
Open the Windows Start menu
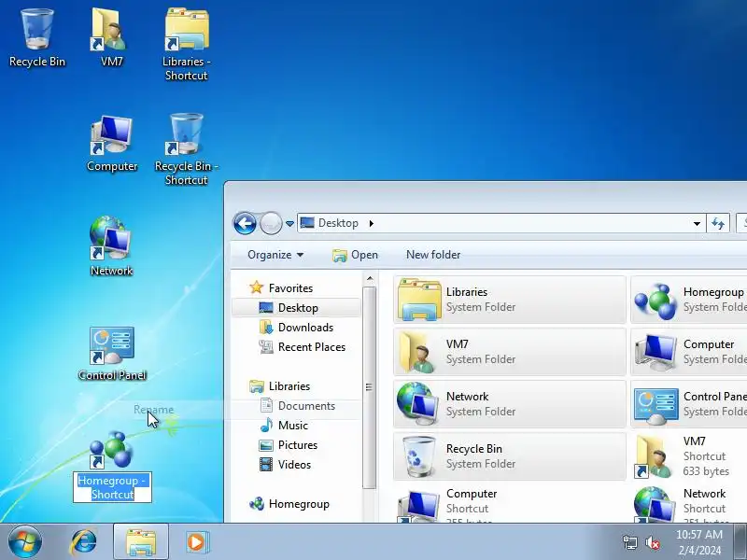(25, 542)
